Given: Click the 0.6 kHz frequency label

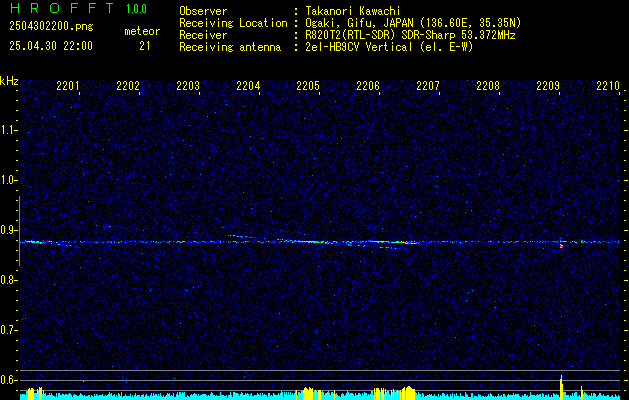Looking at the screenshot, I should (7, 380).
